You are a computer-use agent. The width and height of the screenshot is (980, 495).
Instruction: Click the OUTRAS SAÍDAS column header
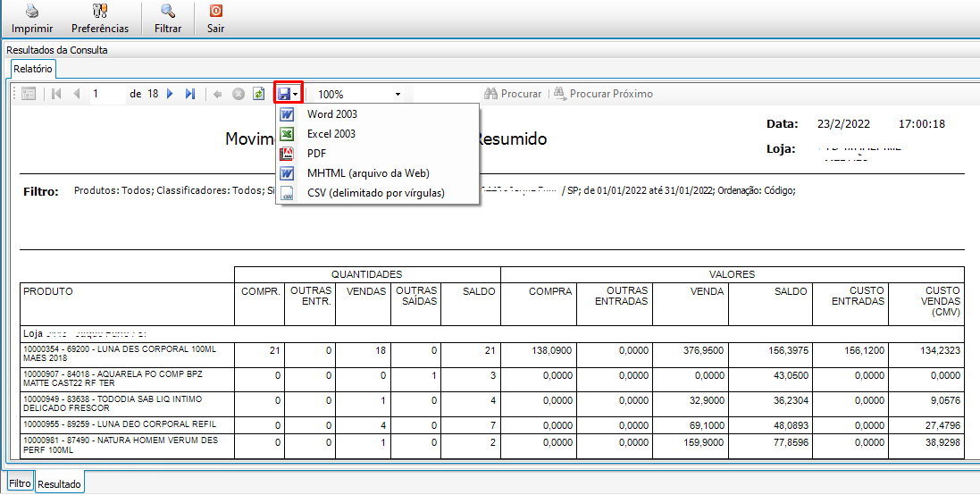click(x=415, y=304)
